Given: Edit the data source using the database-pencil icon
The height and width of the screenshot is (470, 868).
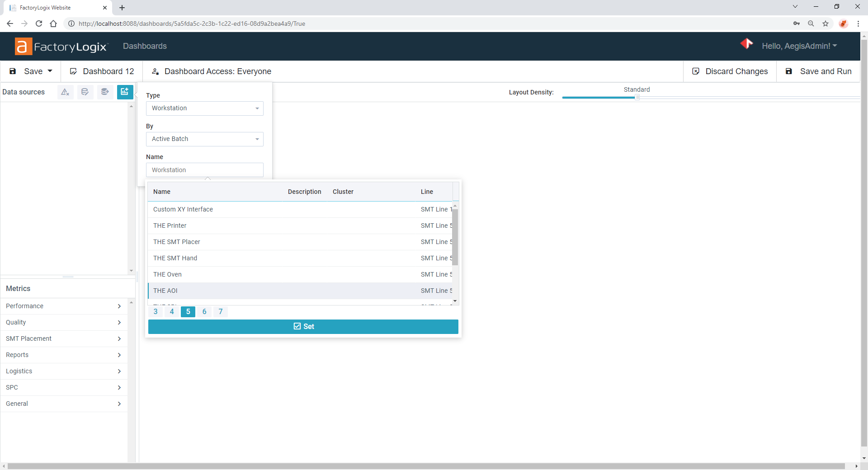Looking at the screenshot, I should (85, 92).
